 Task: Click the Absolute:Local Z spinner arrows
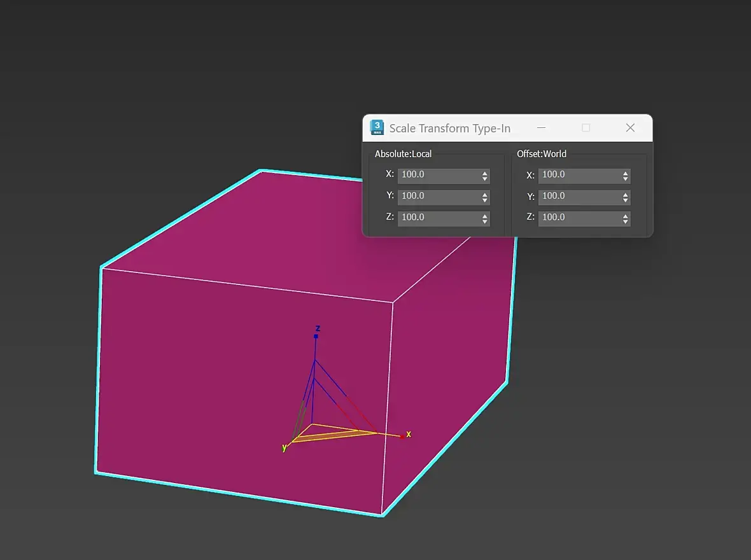point(485,218)
